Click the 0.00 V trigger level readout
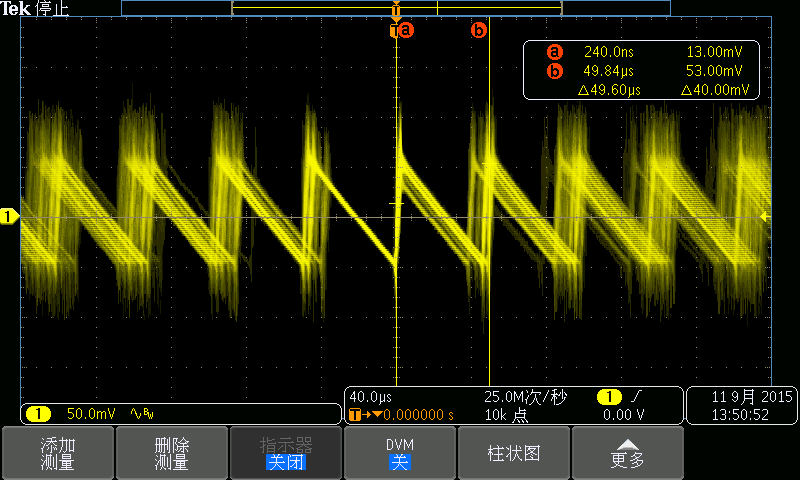This screenshot has height=480, width=800. [623, 415]
